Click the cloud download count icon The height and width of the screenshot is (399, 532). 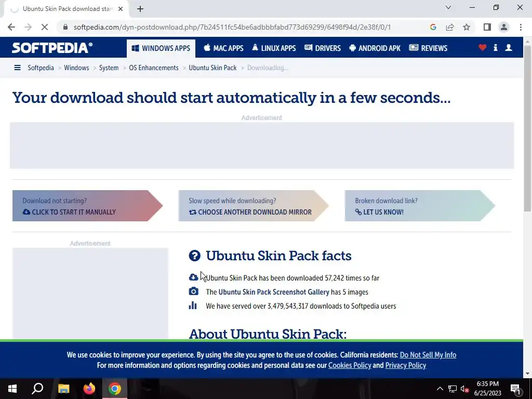coord(193,277)
